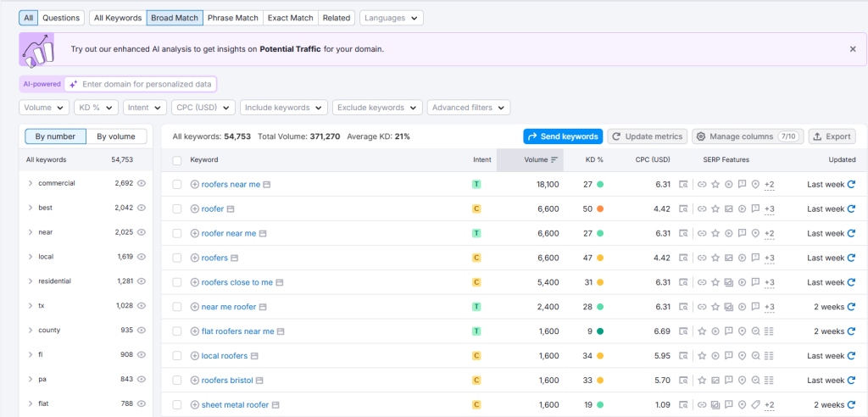This screenshot has height=417, width=868.
Task: Toggle eye icon for 'commercial' group
Action: [x=142, y=183]
